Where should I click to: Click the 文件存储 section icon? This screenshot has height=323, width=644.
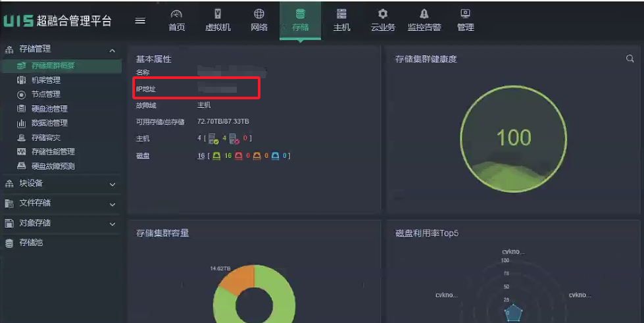[9, 203]
